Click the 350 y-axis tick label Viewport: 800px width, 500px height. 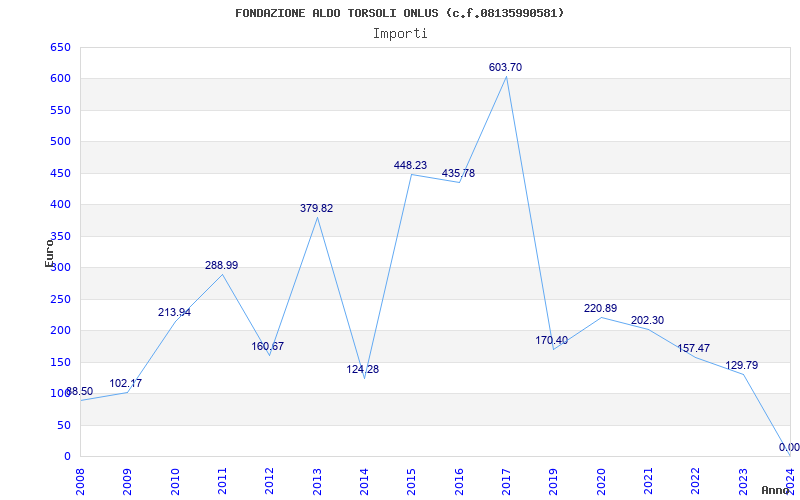tap(60, 236)
